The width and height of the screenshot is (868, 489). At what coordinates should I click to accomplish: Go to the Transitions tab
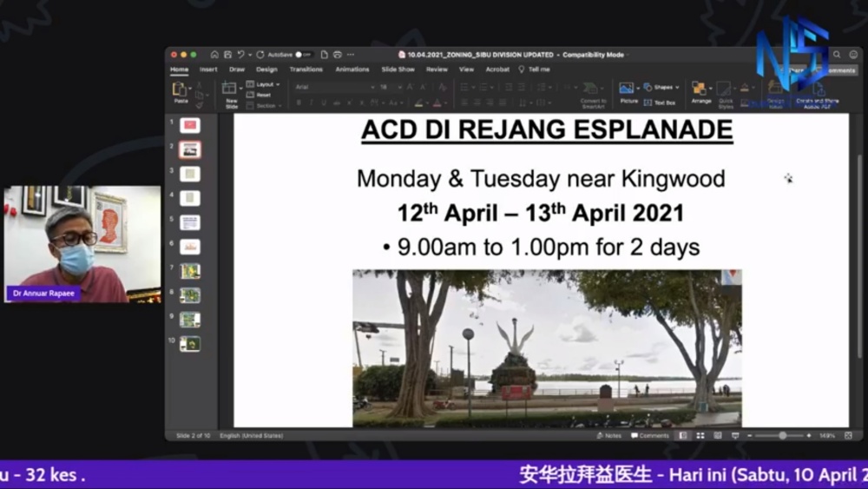pyautogui.click(x=306, y=69)
